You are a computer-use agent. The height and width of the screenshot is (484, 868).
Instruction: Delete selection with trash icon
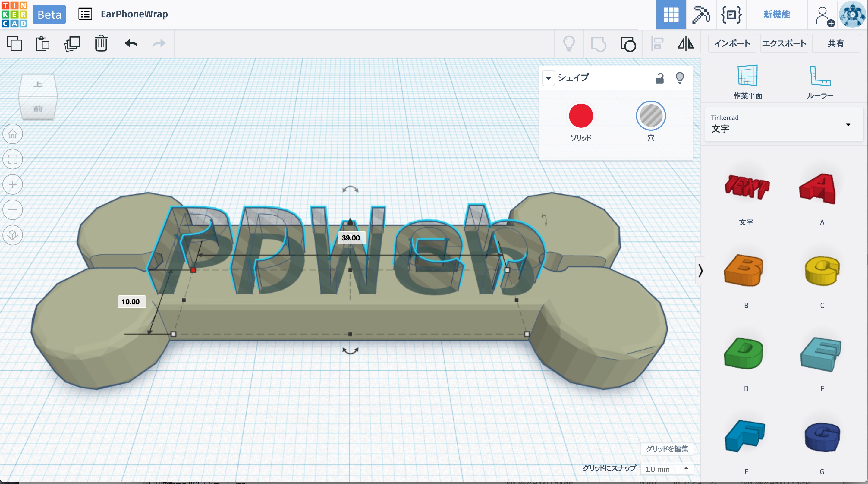coord(101,43)
